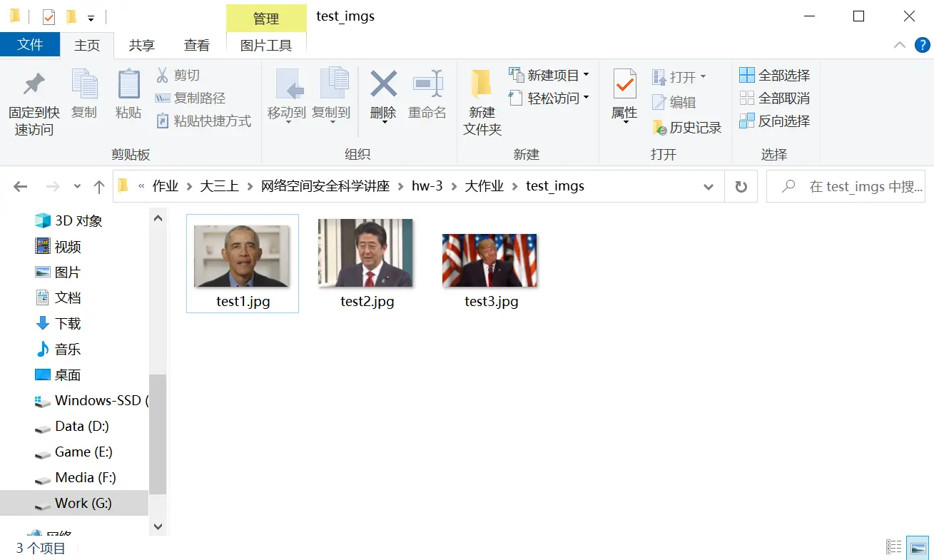
Task: Open the File (文件) menu
Action: tap(30, 45)
